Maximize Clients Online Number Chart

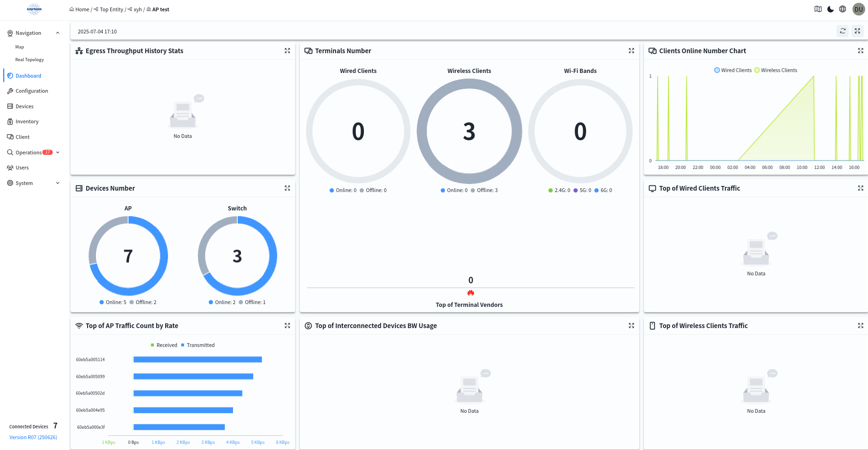(x=860, y=51)
